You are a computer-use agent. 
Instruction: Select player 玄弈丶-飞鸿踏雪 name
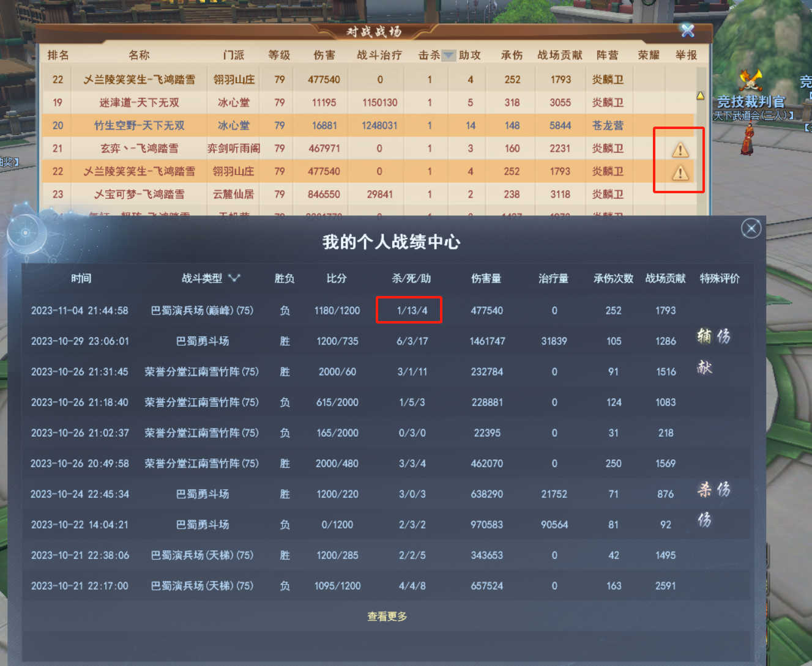140,149
